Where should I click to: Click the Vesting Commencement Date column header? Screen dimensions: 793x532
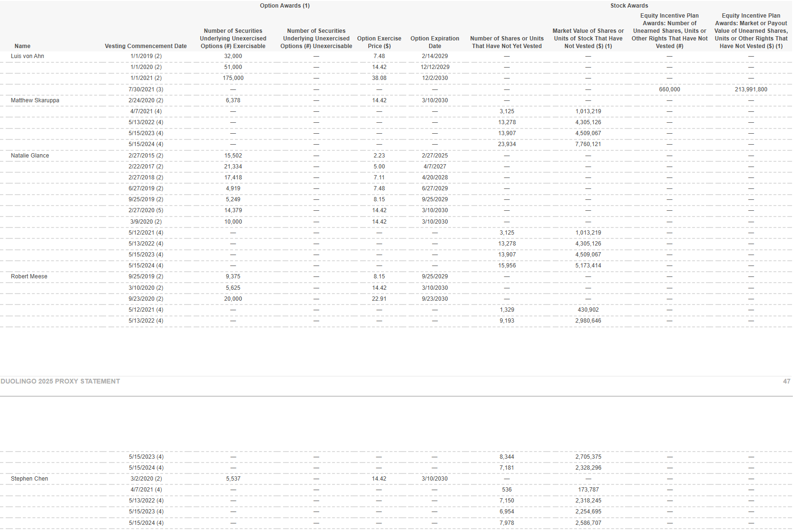pos(146,46)
